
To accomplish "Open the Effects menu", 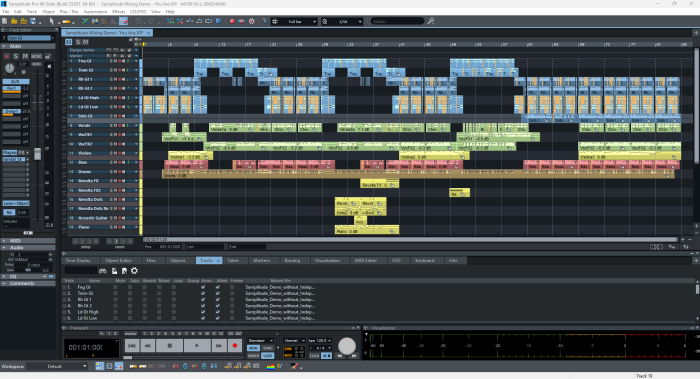I will coord(118,12).
